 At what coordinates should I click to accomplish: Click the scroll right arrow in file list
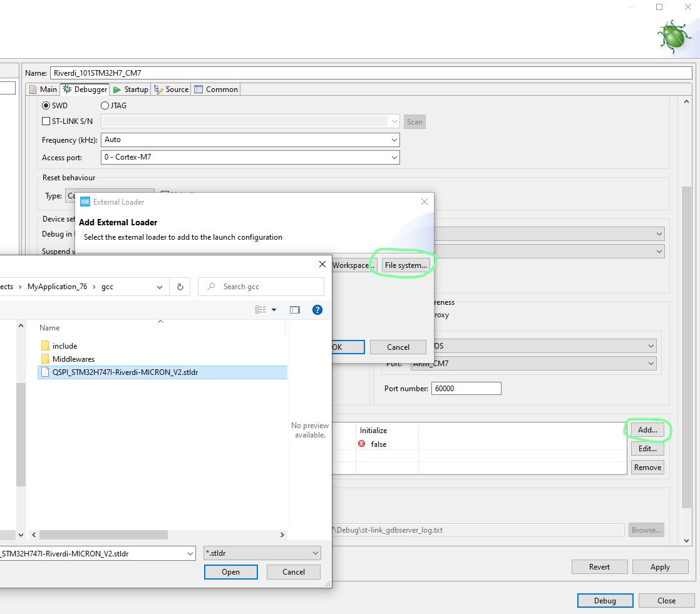pos(282,535)
